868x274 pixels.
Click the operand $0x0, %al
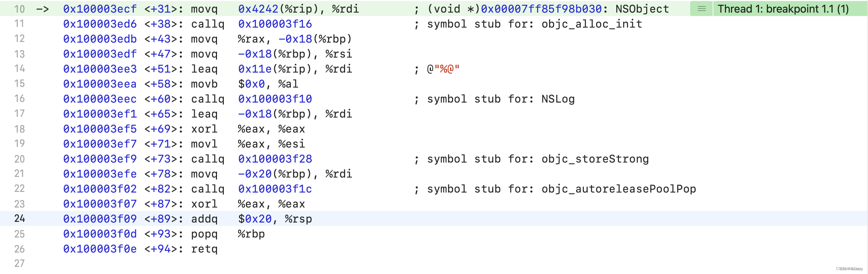pos(268,84)
